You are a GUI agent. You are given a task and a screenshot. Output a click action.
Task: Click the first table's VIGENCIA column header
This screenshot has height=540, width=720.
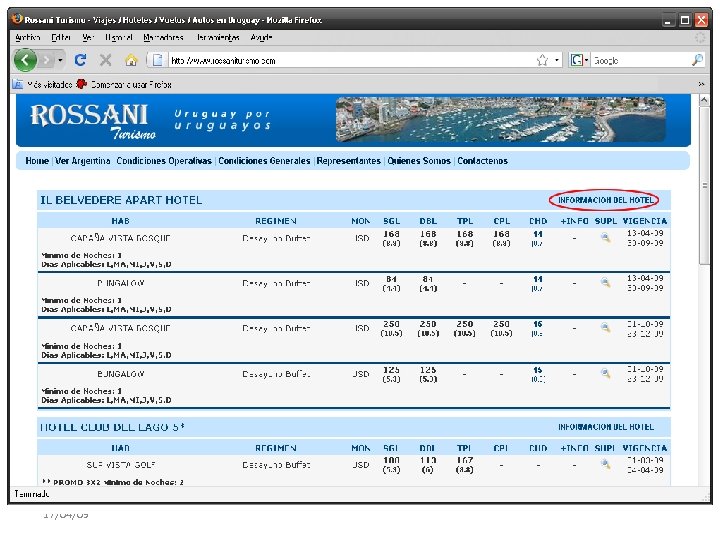point(645,221)
